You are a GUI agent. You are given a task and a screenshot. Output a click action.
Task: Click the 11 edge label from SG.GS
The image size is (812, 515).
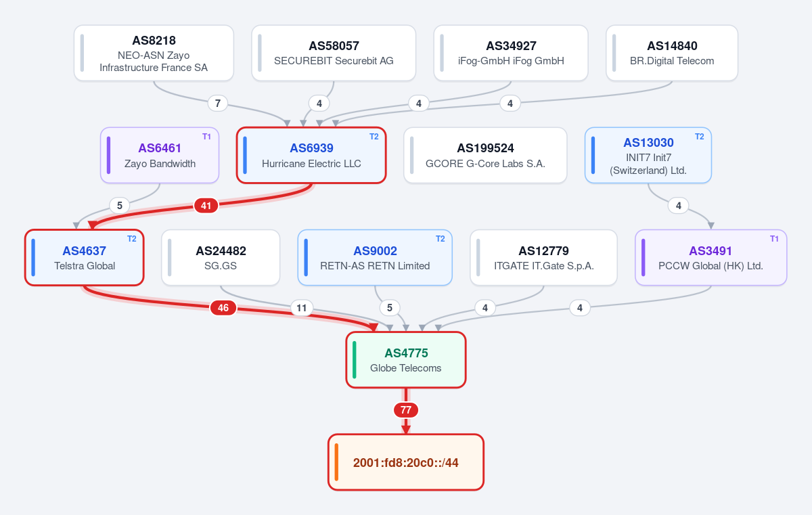302,309
